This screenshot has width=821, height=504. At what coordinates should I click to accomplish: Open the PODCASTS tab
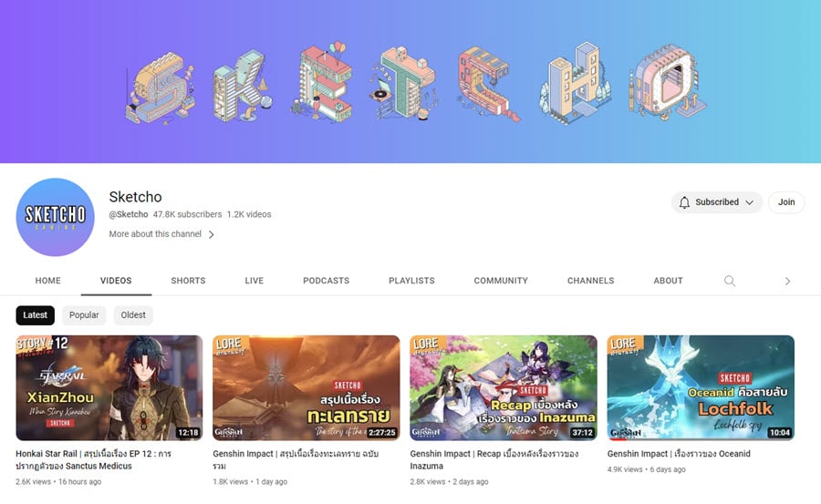point(326,281)
